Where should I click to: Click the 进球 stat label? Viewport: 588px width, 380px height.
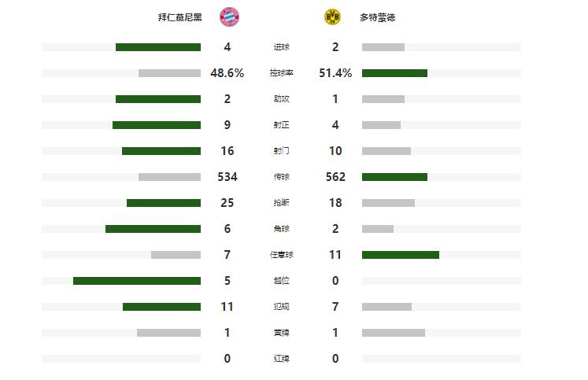(281, 47)
